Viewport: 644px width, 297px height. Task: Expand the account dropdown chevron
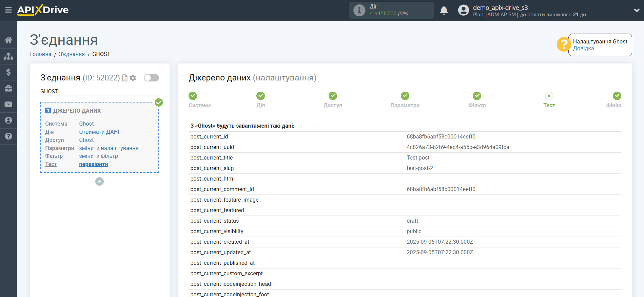637,11
